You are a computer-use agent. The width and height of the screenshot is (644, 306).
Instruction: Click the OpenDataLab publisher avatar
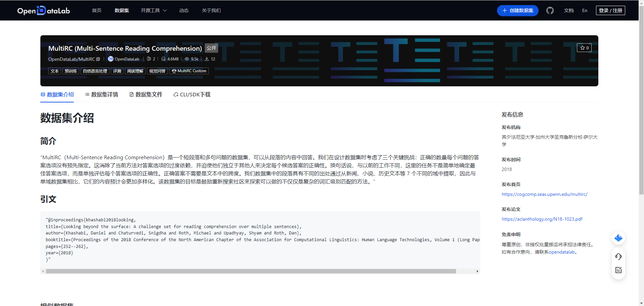(110, 59)
